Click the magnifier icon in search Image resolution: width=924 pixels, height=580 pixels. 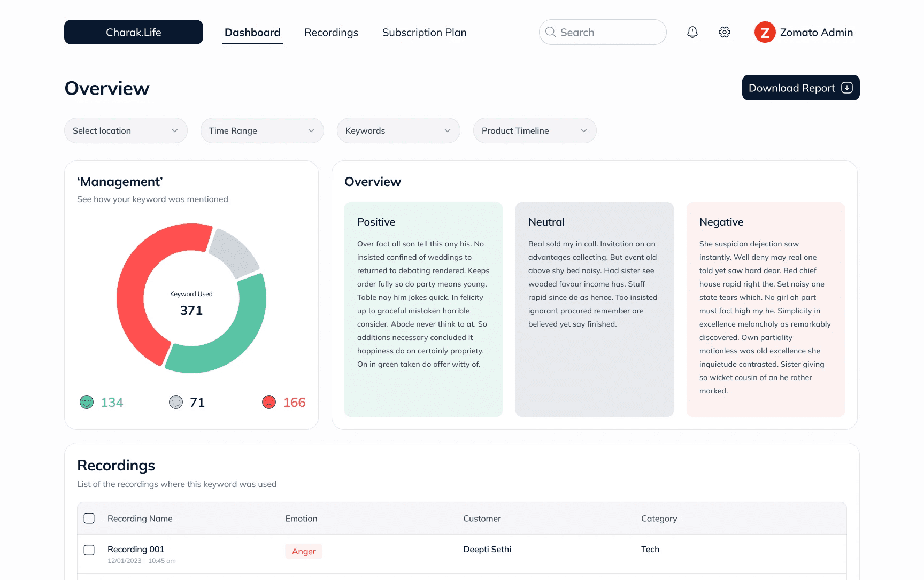550,32
